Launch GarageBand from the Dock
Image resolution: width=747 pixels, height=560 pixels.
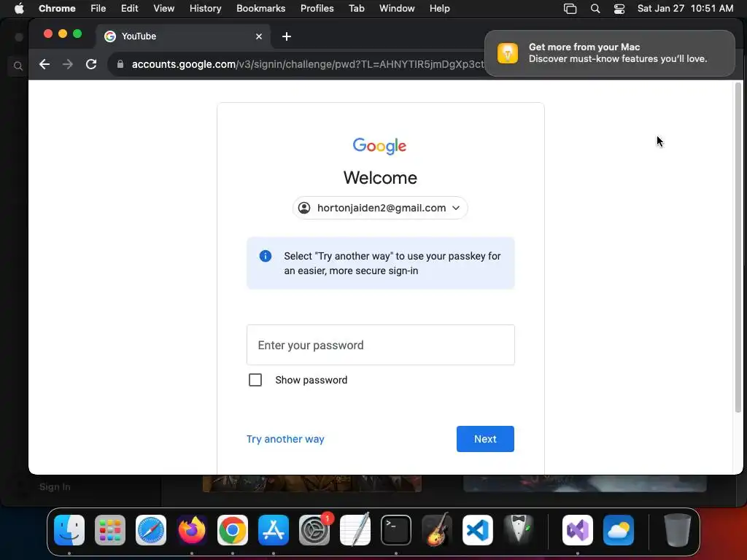coord(437,530)
